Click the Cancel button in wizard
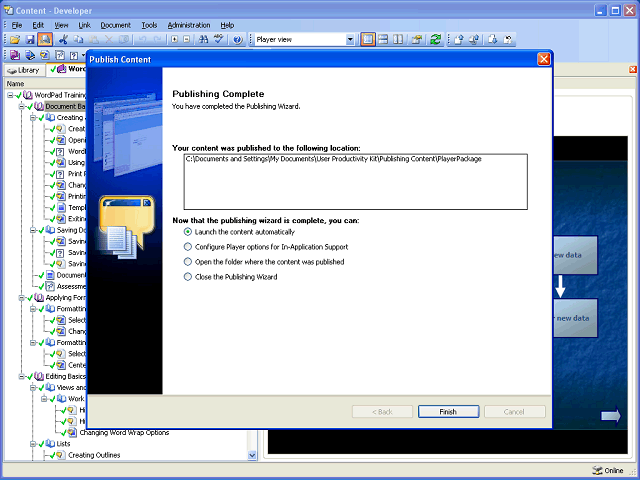Viewport: 640px width, 480px height. (514, 411)
